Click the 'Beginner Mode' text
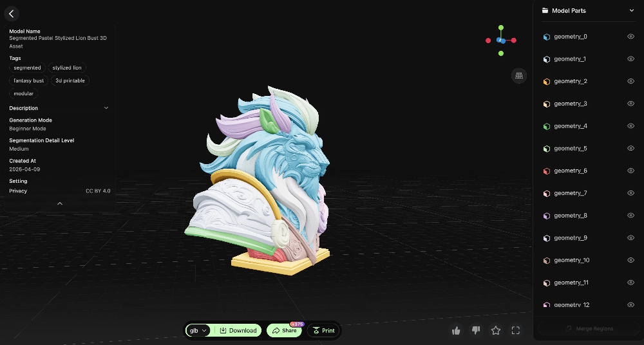 (28, 129)
